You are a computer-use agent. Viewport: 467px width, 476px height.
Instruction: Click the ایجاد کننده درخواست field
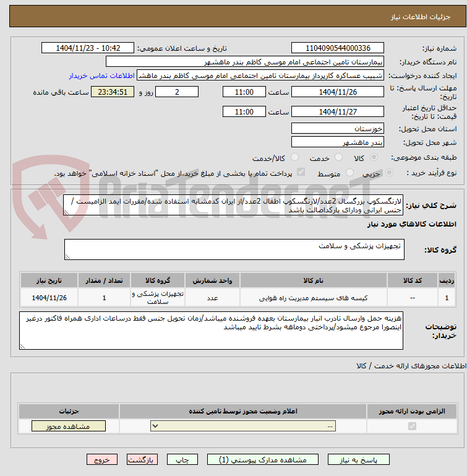click(260, 76)
